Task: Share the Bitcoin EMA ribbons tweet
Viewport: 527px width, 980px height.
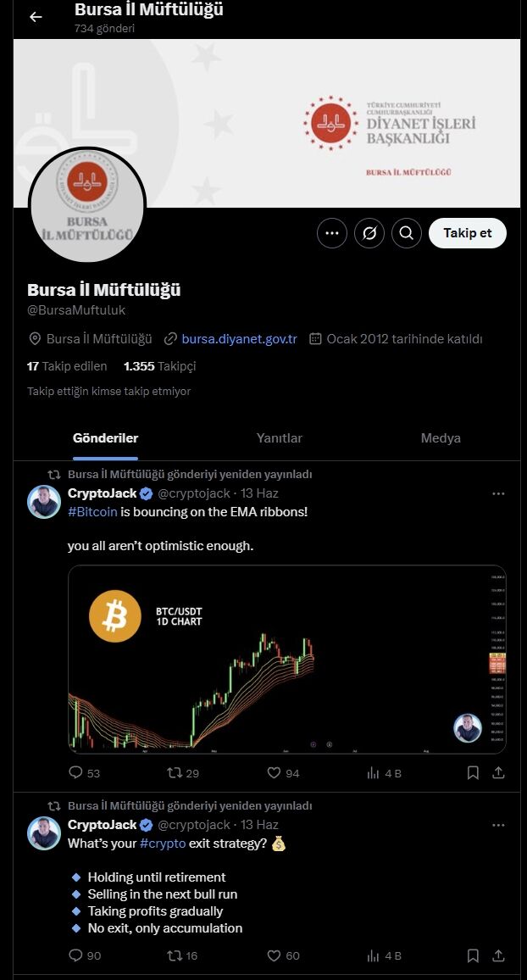Action: click(499, 772)
